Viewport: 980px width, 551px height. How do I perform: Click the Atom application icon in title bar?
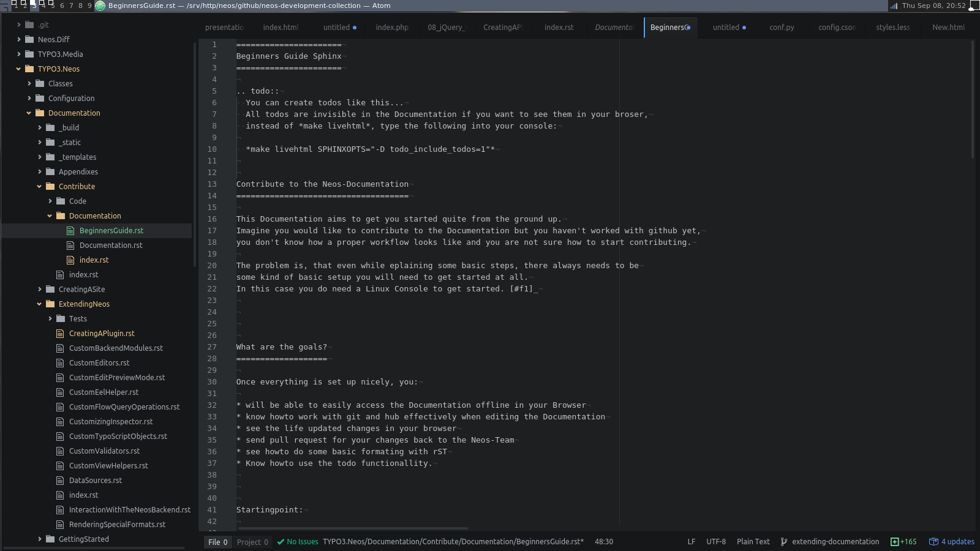pyautogui.click(x=100, y=6)
